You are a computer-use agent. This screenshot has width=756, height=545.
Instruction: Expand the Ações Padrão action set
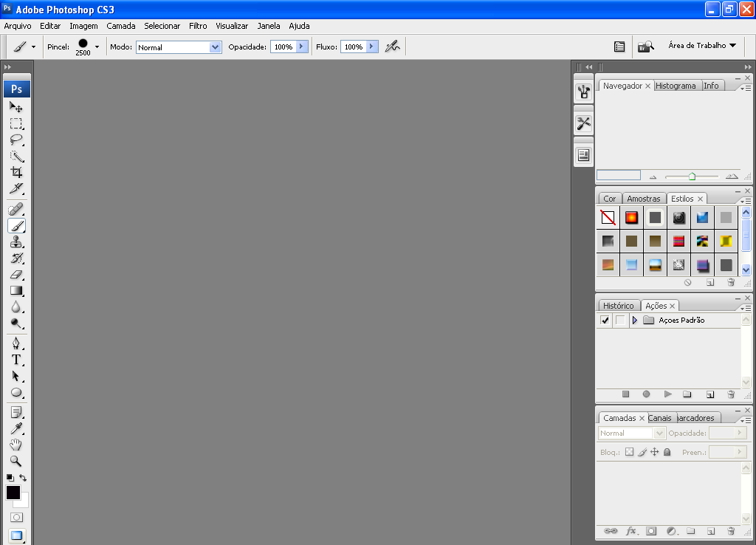click(x=634, y=321)
